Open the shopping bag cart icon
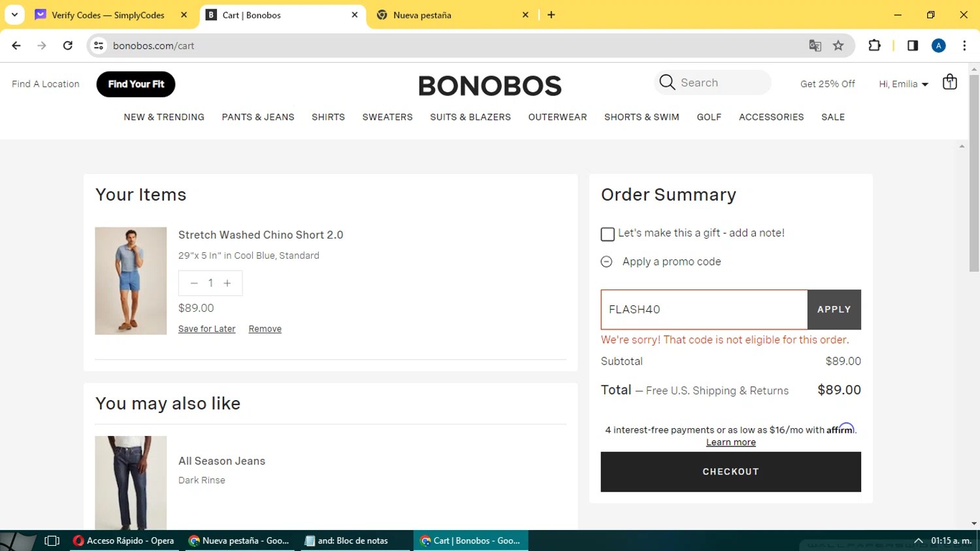Viewport: 980px width, 551px height. (x=949, y=82)
